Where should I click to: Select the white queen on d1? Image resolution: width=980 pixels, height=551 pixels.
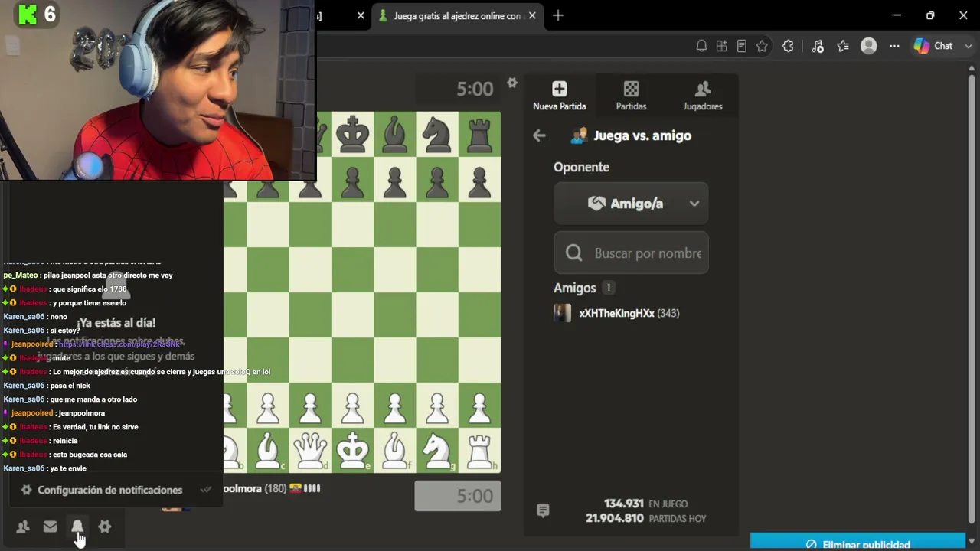tap(310, 451)
